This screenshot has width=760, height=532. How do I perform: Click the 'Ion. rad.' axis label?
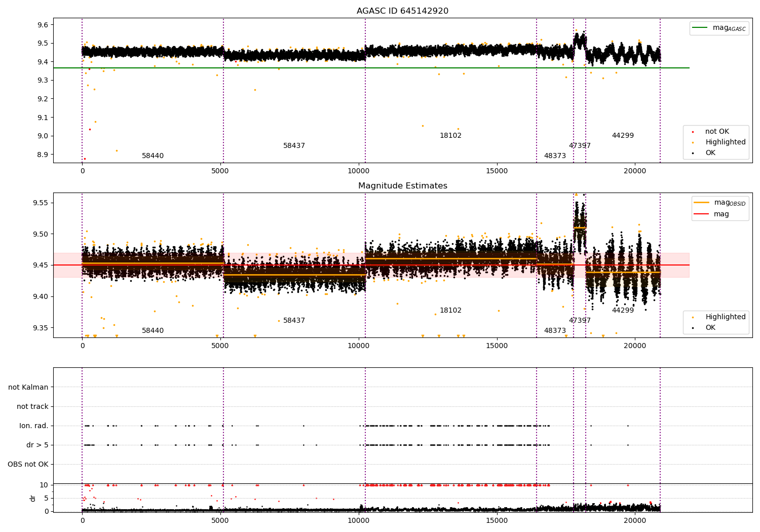34,426
